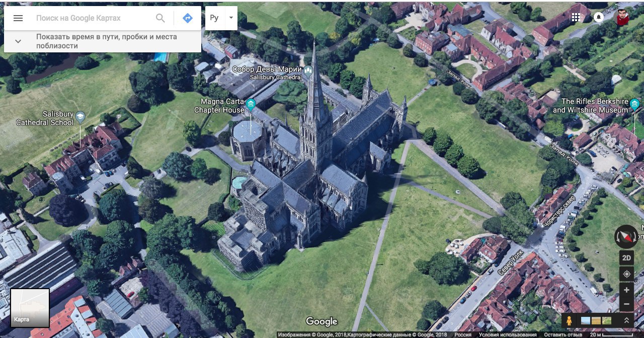Viewport: 644px width, 338px height.
Task: Rotate view clockwise with compass right arrow
Action: point(636,236)
